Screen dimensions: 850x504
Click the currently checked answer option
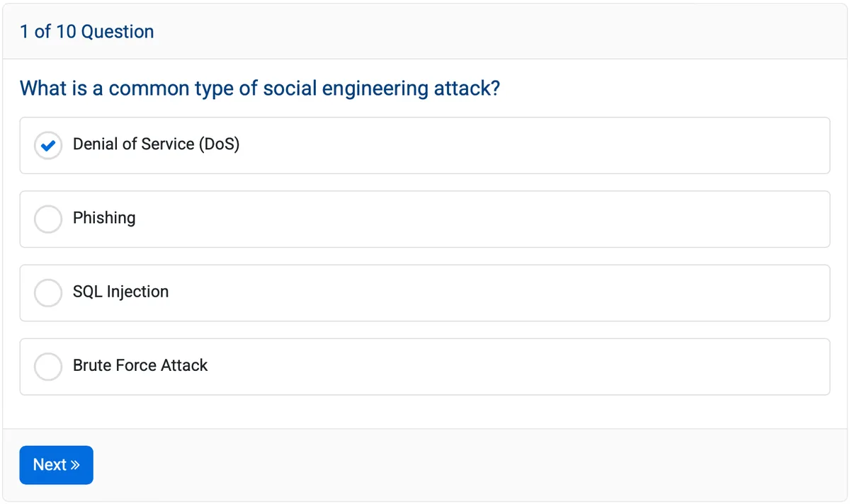pos(425,145)
